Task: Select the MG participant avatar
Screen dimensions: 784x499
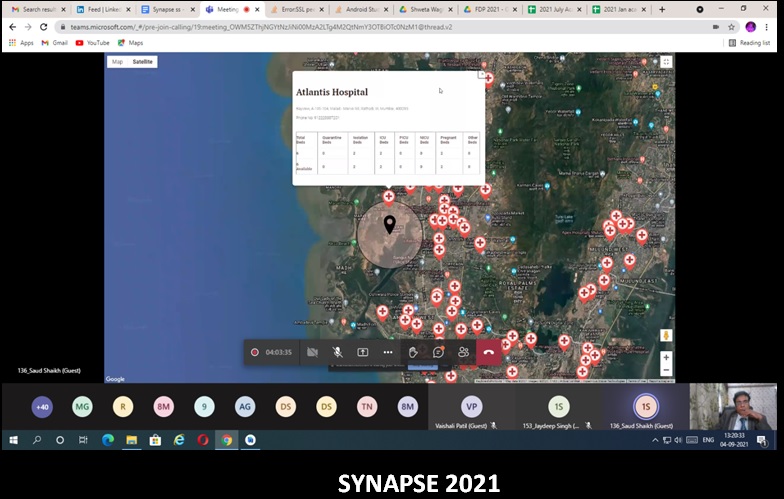Action: pyautogui.click(x=82, y=406)
